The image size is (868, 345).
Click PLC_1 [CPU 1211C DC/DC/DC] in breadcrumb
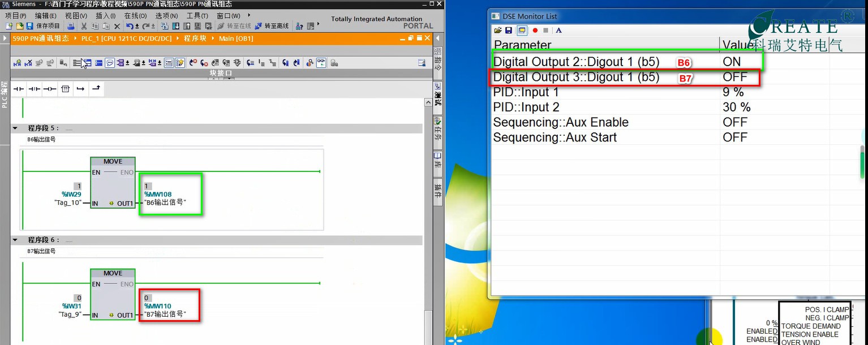pos(126,38)
